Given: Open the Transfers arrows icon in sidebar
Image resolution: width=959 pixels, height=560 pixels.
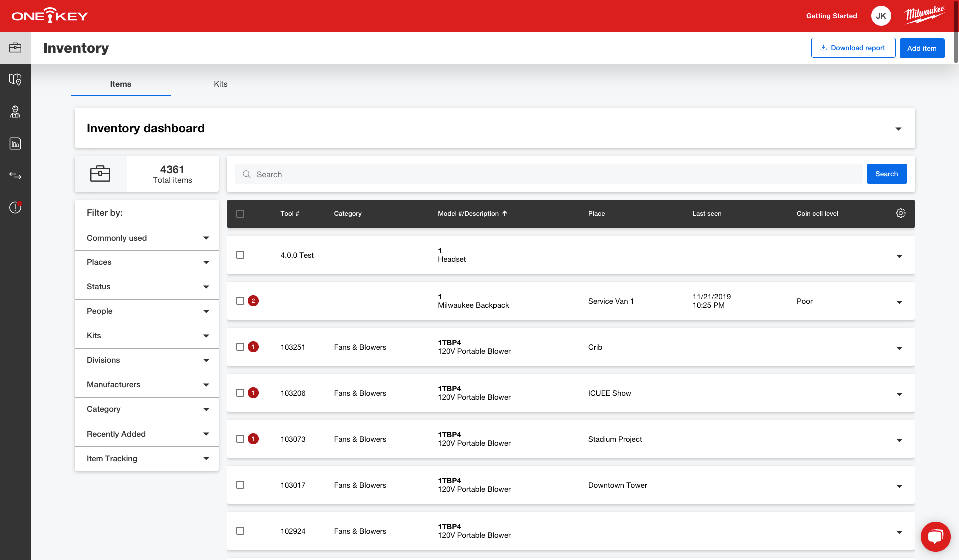Looking at the screenshot, I should (15, 176).
